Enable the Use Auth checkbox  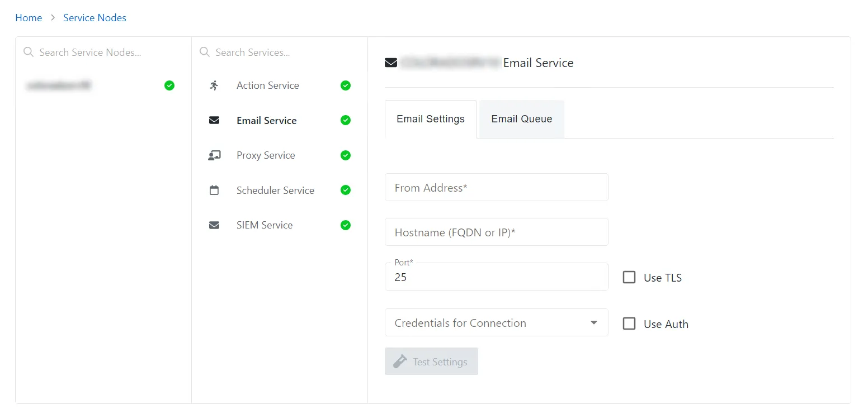click(x=629, y=323)
